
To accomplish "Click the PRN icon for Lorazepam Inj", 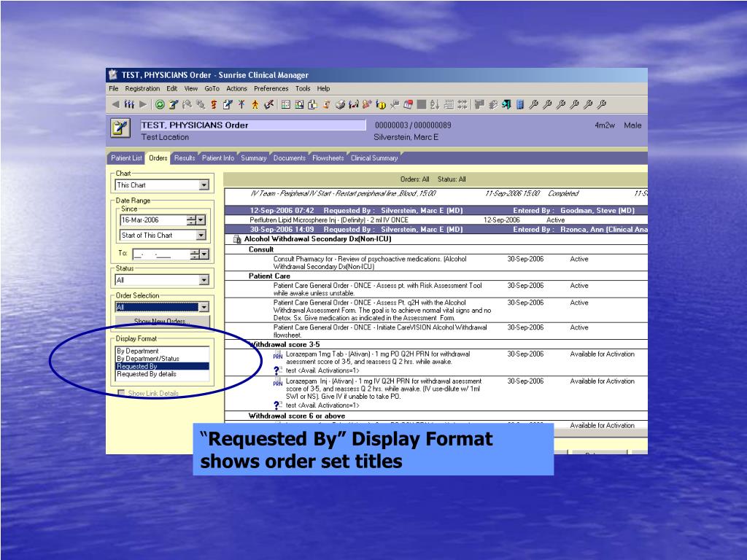I will tap(278, 382).
